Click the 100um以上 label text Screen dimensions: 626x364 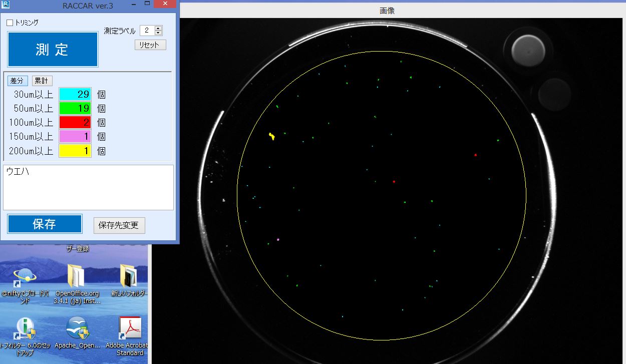(x=31, y=122)
